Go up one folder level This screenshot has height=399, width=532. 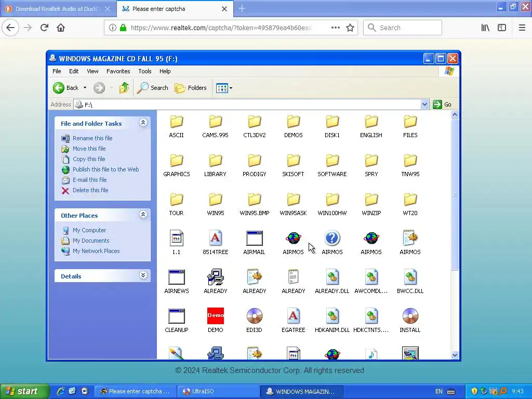(x=124, y=88)
